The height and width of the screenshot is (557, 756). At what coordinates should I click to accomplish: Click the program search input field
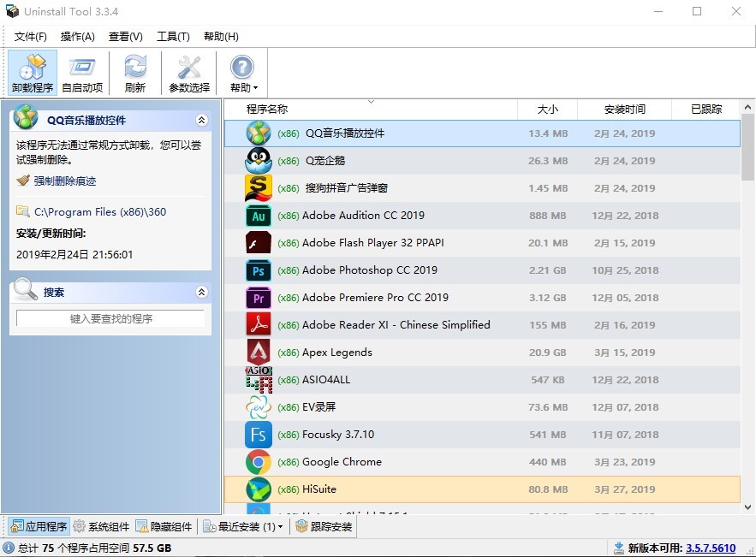pos(110,318)
